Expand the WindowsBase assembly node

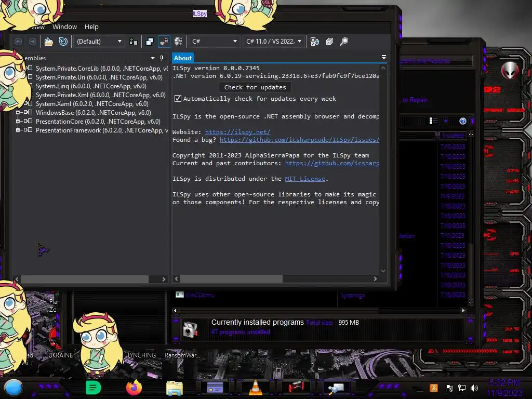(x=18, y=112)
